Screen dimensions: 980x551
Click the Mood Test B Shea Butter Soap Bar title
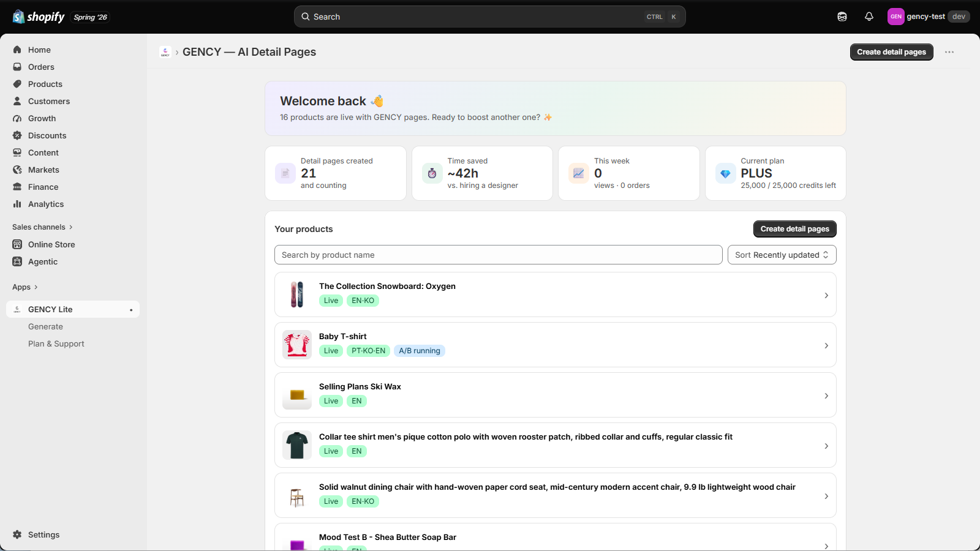point(388,537)
